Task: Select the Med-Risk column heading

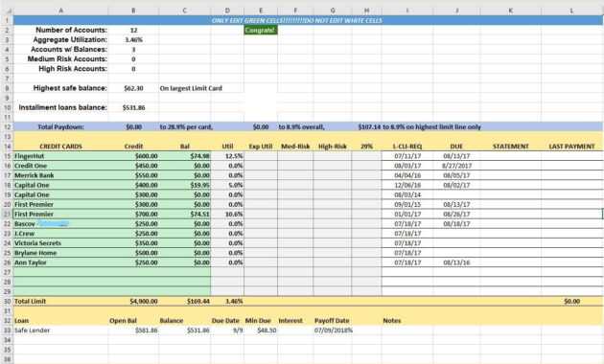Action: point(295,147)
